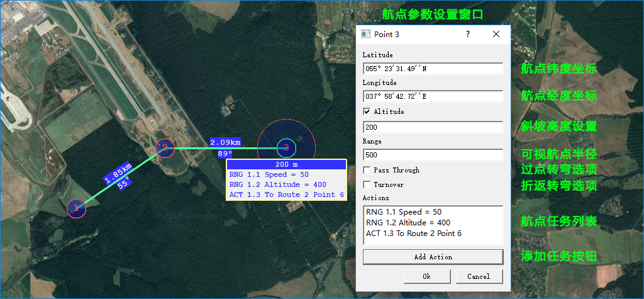This screenshot has width=644, height=299.
Task: Uncheck the Altitude checkbox
Action: [x=367, y=111]
